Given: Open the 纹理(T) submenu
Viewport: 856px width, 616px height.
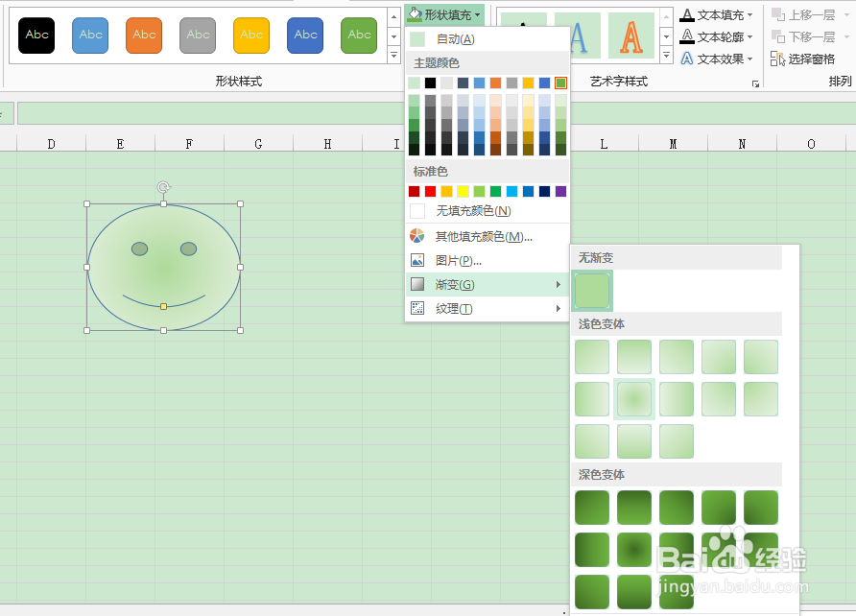Looking at the screenshot, I should (x=487, y=308).
